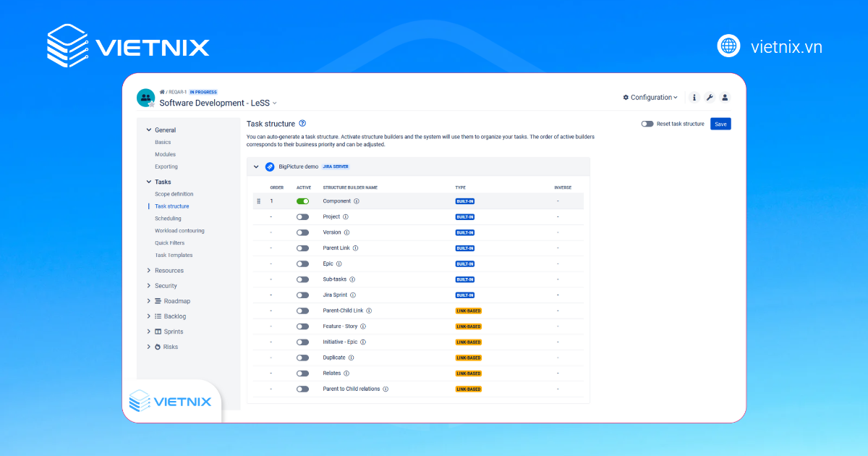This screenshot has width=868, height=456.
Task: Click the vietnix.vn globe icon
Action: point(728,46)
